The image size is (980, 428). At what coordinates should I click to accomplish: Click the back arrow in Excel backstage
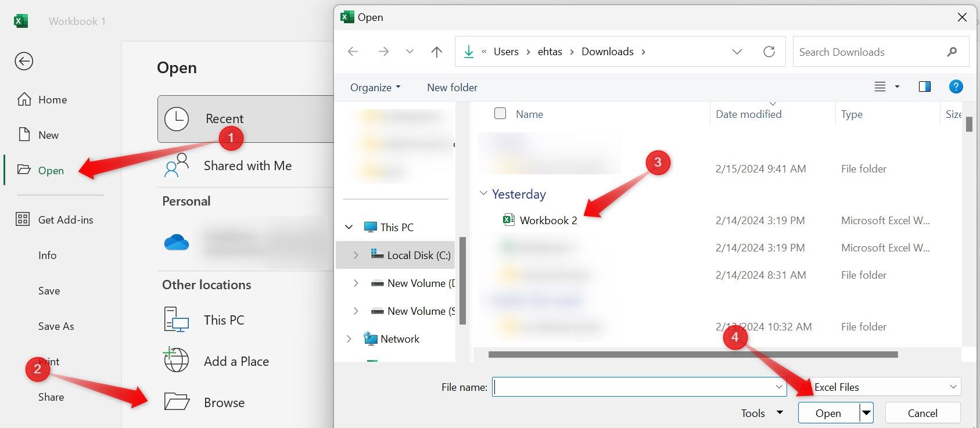pos(24,61)
